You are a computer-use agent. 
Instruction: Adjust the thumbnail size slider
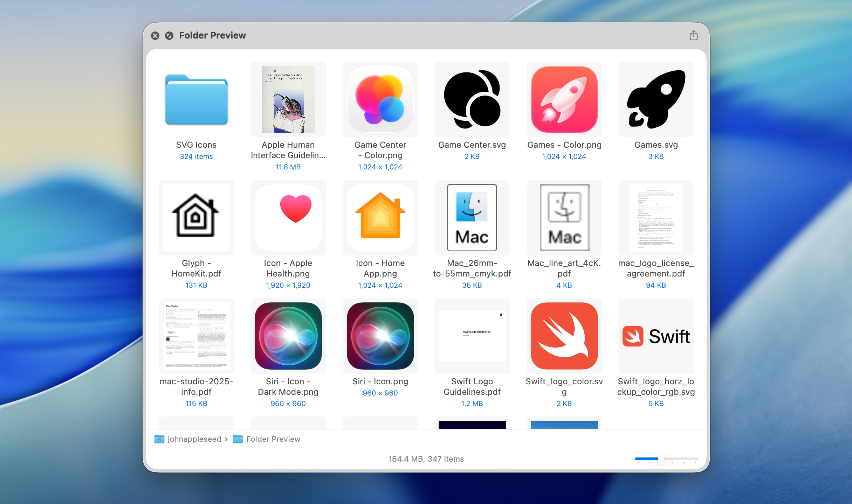[660, 459]
